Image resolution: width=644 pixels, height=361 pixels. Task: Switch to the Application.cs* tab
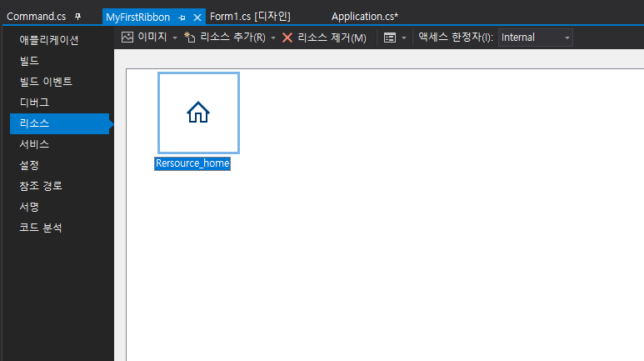365,17
